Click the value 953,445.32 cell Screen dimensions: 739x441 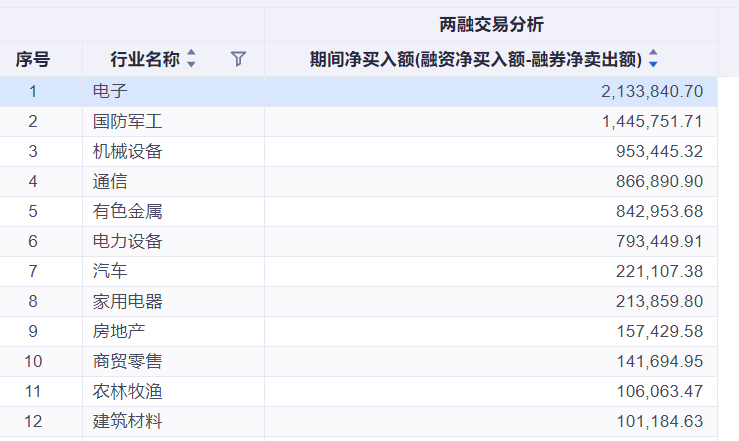(491, 152)
